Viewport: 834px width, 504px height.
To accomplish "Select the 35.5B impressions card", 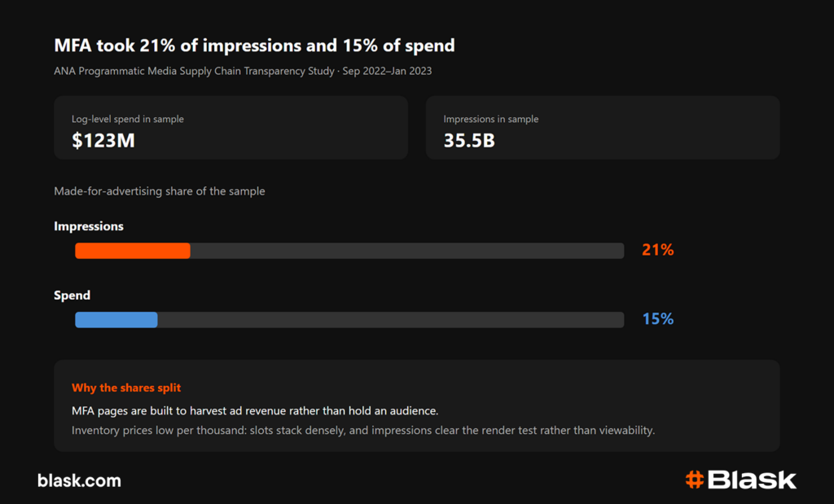I will coord(603,128).
